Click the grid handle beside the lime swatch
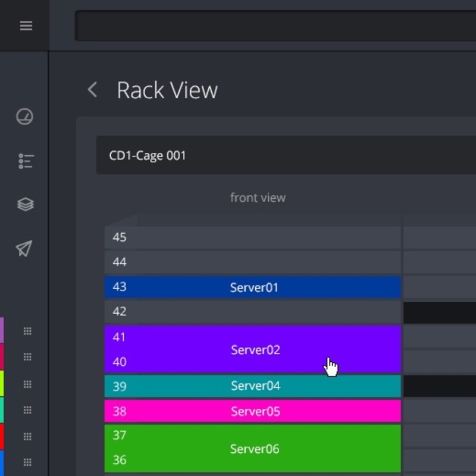This screenshot has width=476, height=476. pos(27,384)
